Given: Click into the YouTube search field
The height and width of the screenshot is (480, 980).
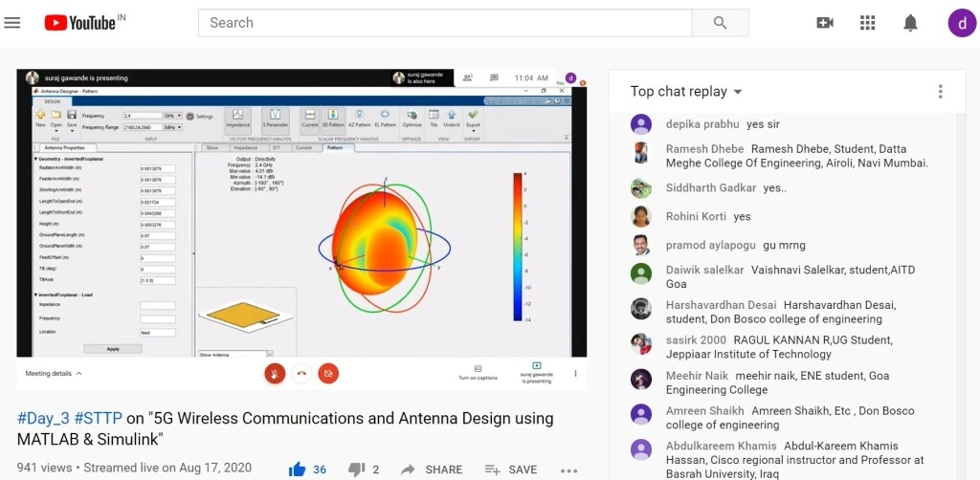Looking at the screenshot, I should coord(445,23).
